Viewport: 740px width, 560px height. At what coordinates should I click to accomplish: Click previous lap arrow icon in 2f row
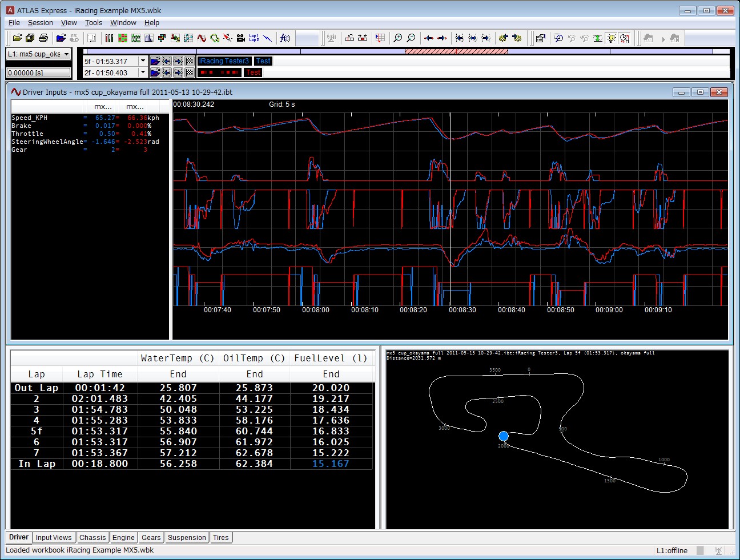pyautogui.click(x=166, y=72)
